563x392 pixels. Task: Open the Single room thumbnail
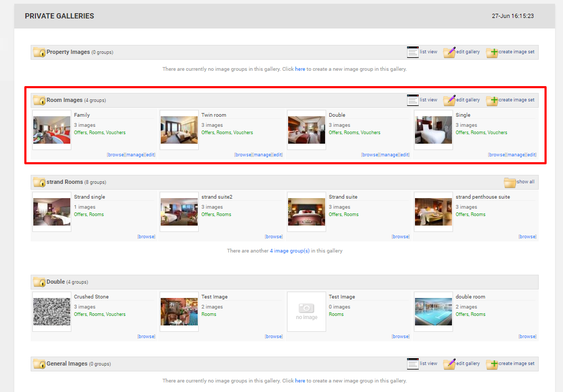[433, 130]
